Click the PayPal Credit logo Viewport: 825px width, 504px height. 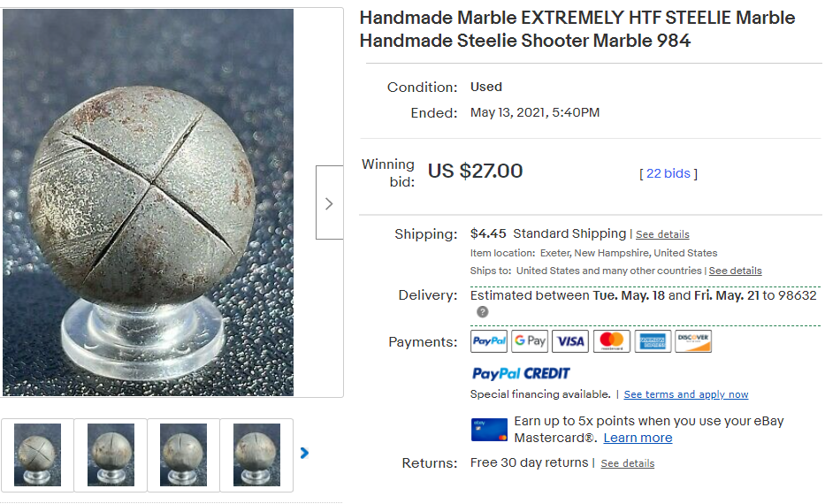click(x=521, y=373)
